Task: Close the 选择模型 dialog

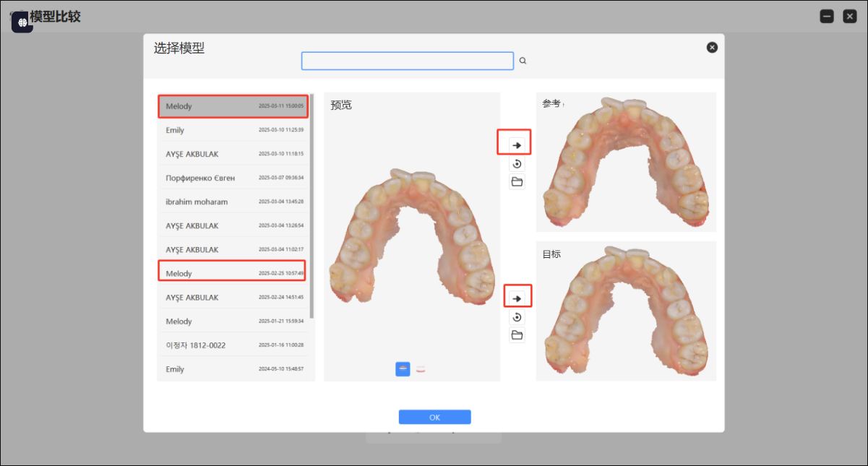Action: click(712, 48)
